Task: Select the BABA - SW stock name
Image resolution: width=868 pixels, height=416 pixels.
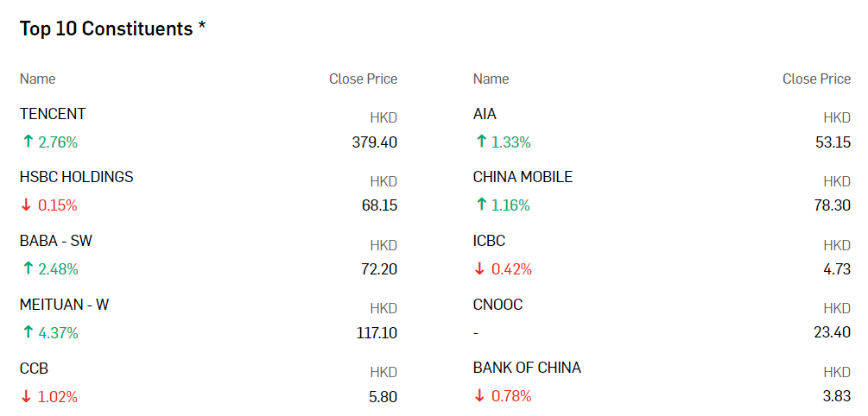Action: (56, 241)
